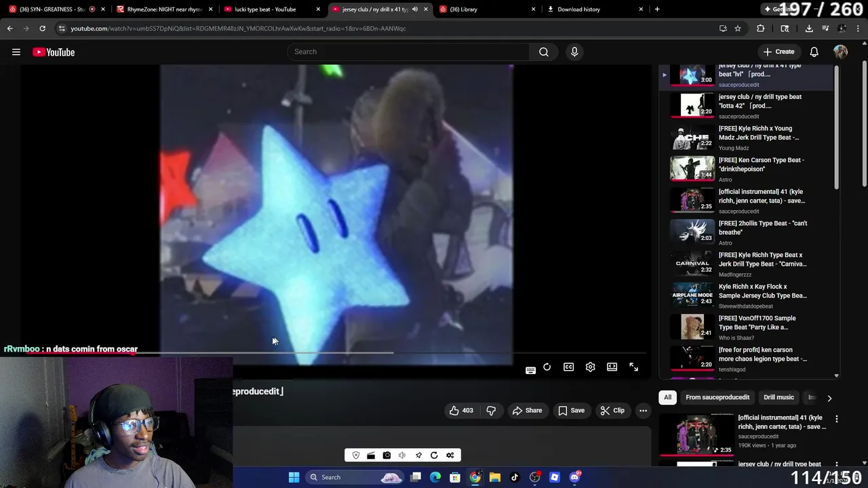Seek on the video progress bar
This screenshot has width=868, height=488.
[336, 352]
